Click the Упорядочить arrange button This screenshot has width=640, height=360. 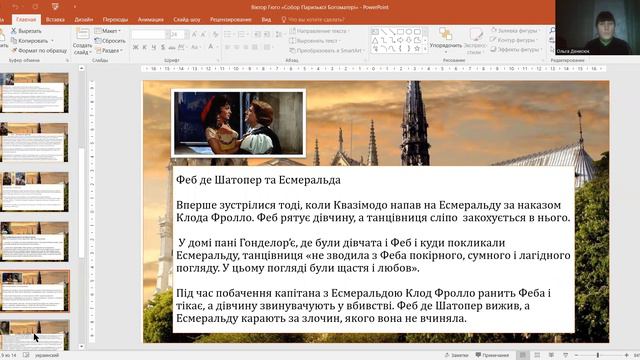(x=446, y=40)
